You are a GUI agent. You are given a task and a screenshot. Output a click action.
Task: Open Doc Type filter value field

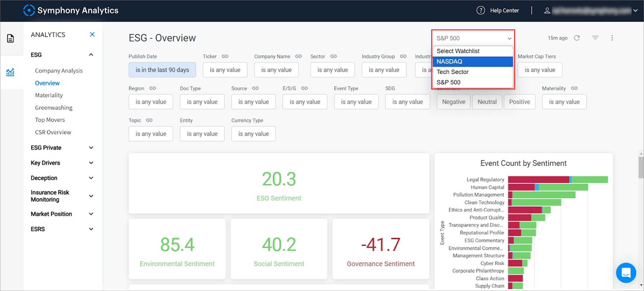pos(202,102)
